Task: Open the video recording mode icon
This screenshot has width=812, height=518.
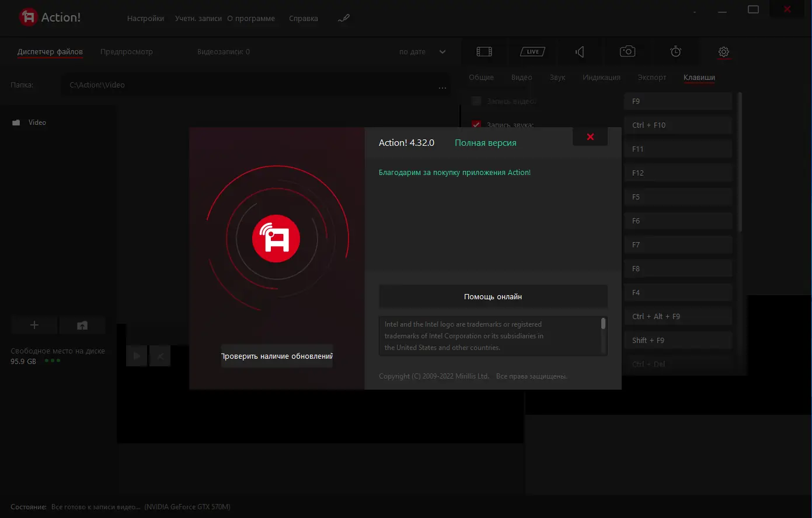Action: tap(484, 52)
